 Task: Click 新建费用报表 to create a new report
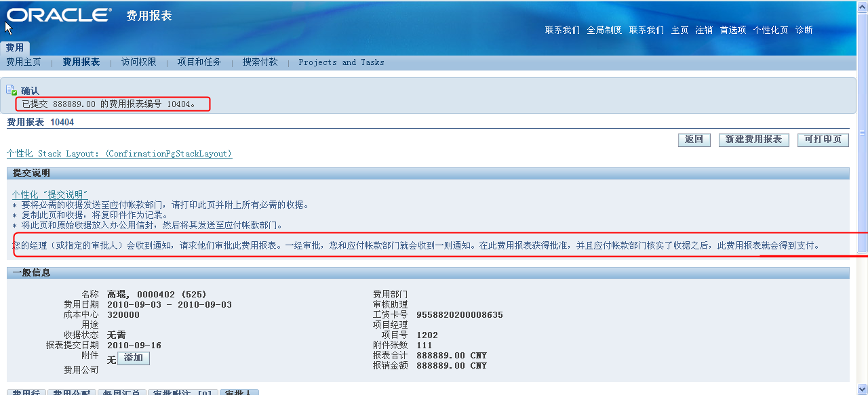coord(753,140)
